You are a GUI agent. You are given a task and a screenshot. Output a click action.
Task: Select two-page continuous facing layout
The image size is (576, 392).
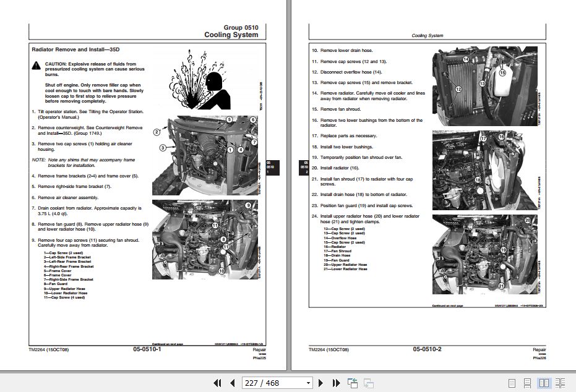coord(560,383)
